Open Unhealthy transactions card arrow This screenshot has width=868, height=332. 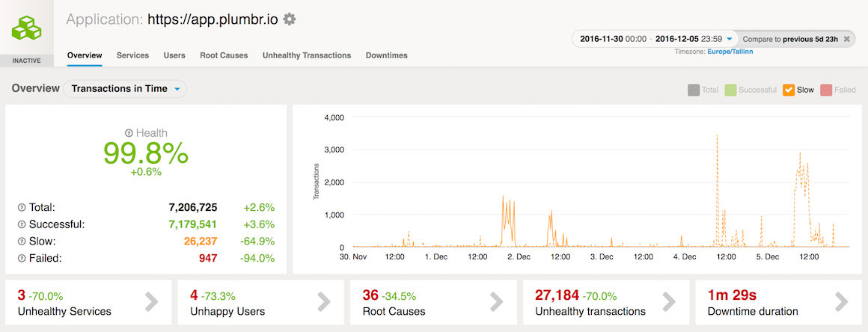[669, 301]
